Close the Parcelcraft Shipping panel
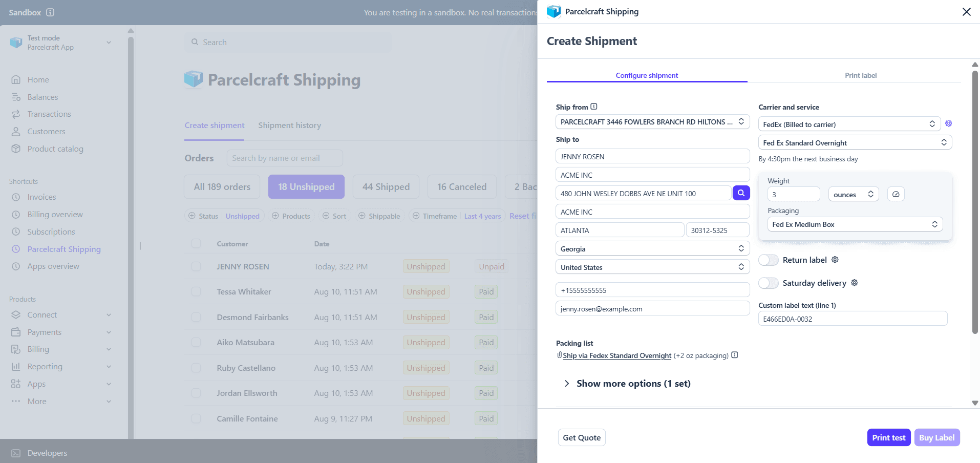Viewport: 980px width, 463px height. click(966, 12)
